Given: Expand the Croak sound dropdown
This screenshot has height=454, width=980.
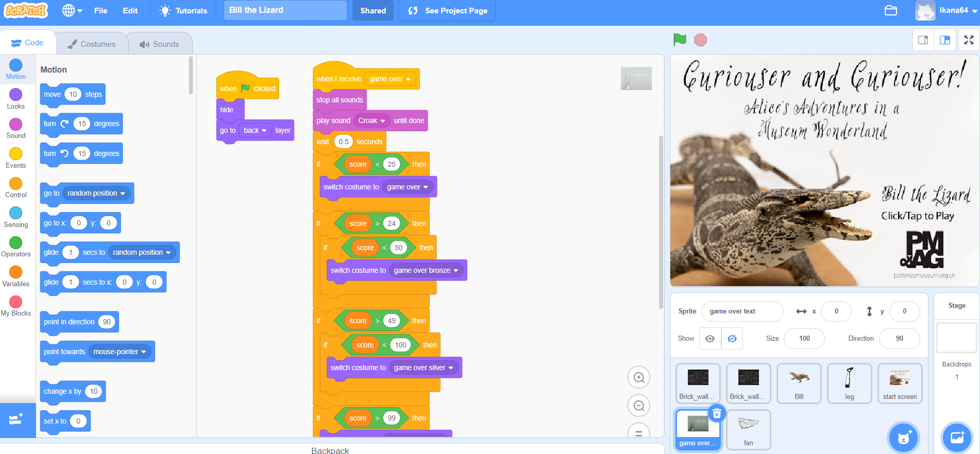Looking at the screenshot, I should [383, 121].
